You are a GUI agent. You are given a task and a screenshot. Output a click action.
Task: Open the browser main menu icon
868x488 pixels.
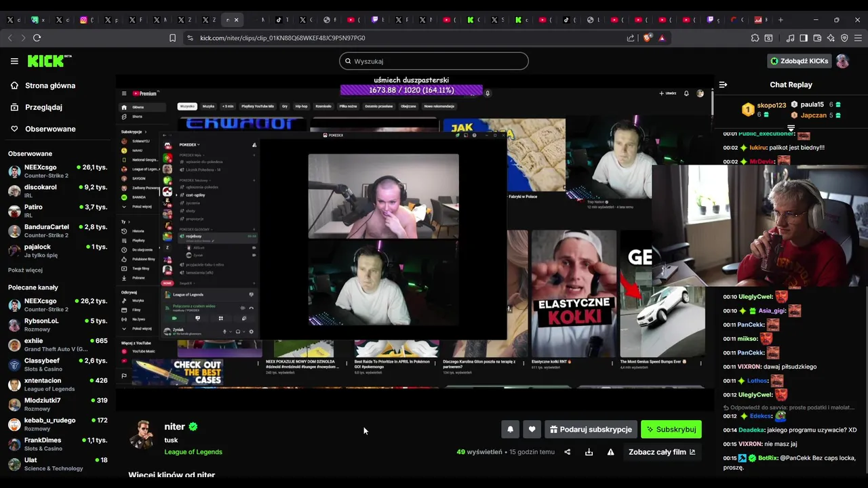[x=858, y=38]
